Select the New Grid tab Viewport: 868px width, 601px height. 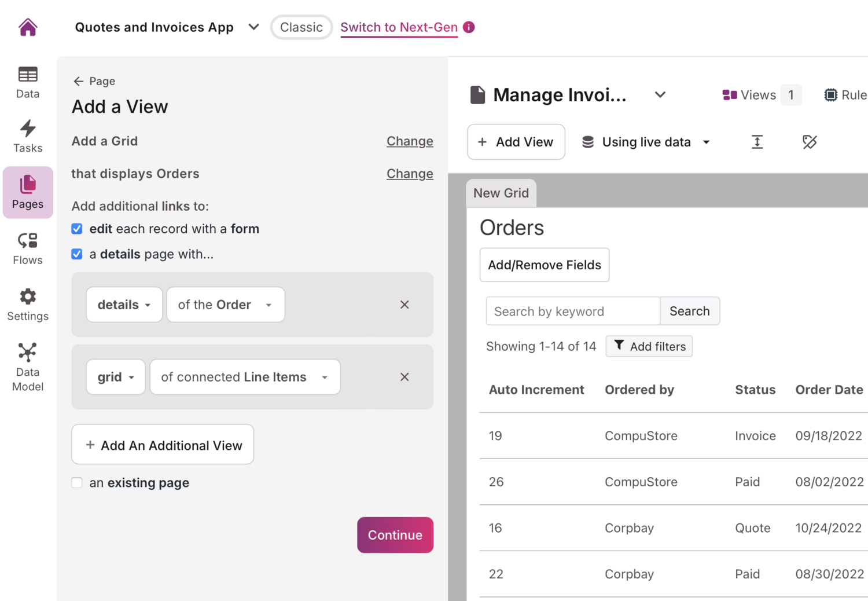click(501, 193)
